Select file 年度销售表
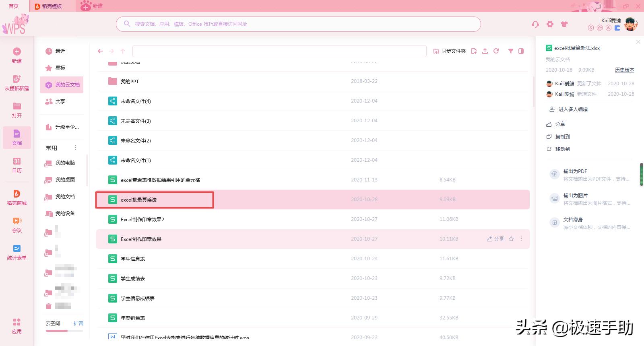 (x=312, y=318)
